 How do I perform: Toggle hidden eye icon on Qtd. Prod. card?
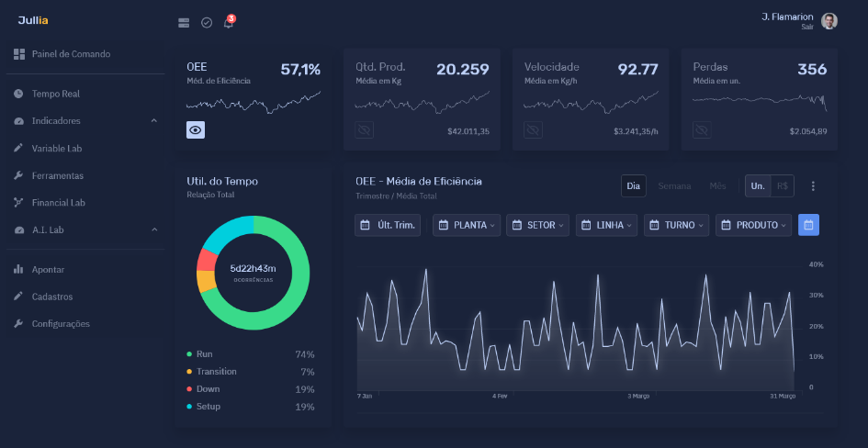click(365, 130)
